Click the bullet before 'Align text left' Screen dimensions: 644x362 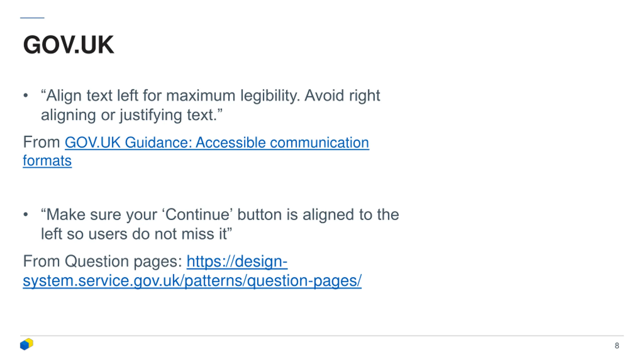click(25, 96)
